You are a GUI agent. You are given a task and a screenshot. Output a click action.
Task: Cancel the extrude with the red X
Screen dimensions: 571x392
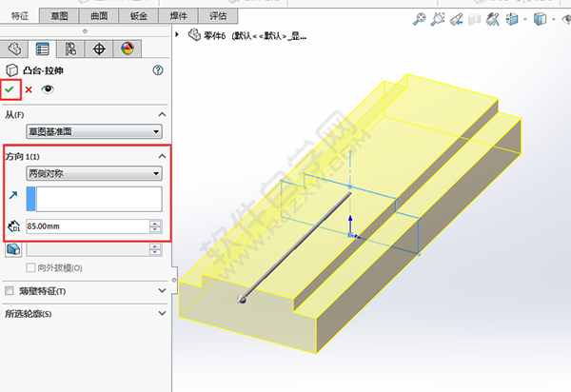[x=29, y=89]
